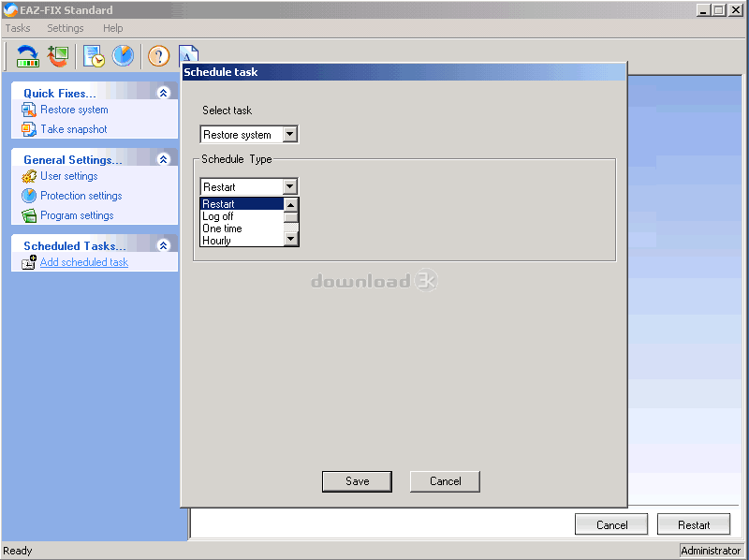Image resolution: width=749 pixels, height=560 pixels.
Task: Open the scheduled task toolbar icon
Action: tap(94, 56)
